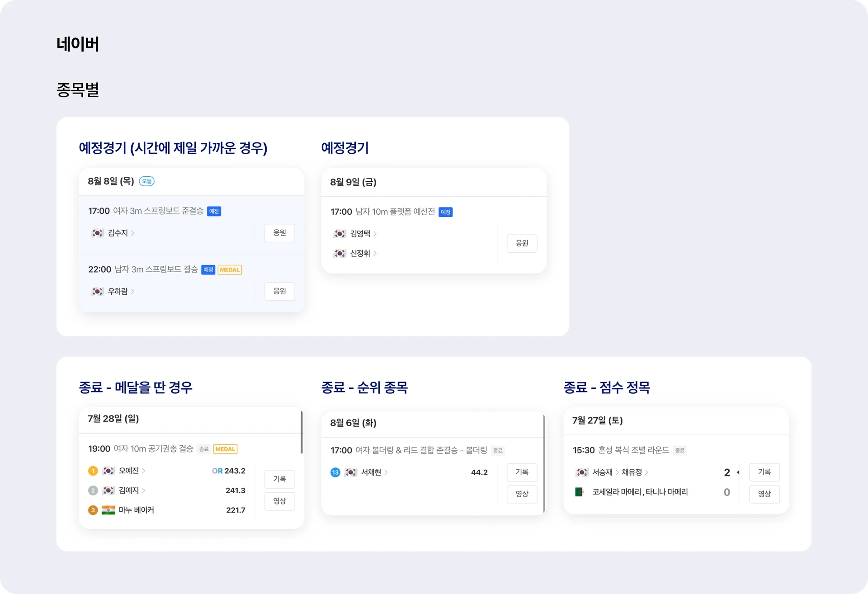Image resolution: width=868 pixels, height=594 pixels.
Task: Click the blue rank 13 badge for 서채현
Action: (335, 472)
